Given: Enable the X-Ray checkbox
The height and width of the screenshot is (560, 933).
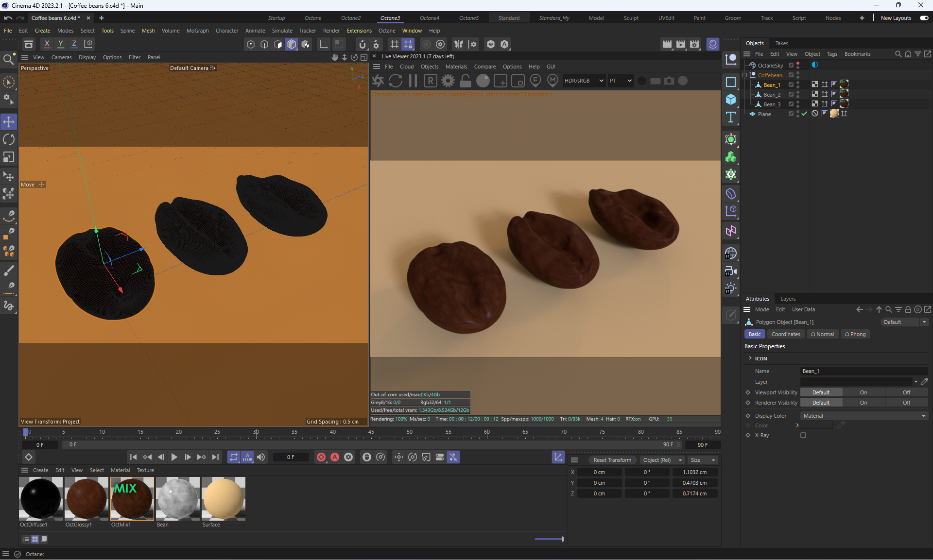Looking at the screenshot, I should point(803,435).
